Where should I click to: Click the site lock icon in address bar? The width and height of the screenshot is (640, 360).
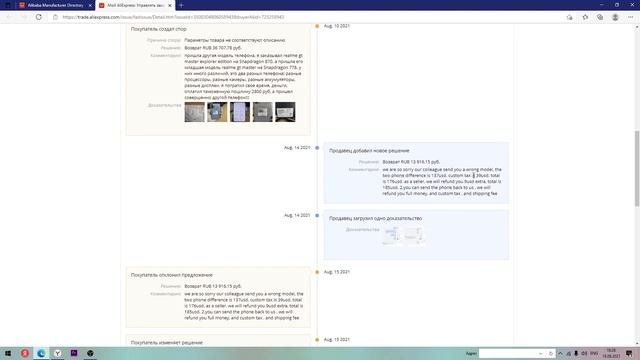point(56,17)
